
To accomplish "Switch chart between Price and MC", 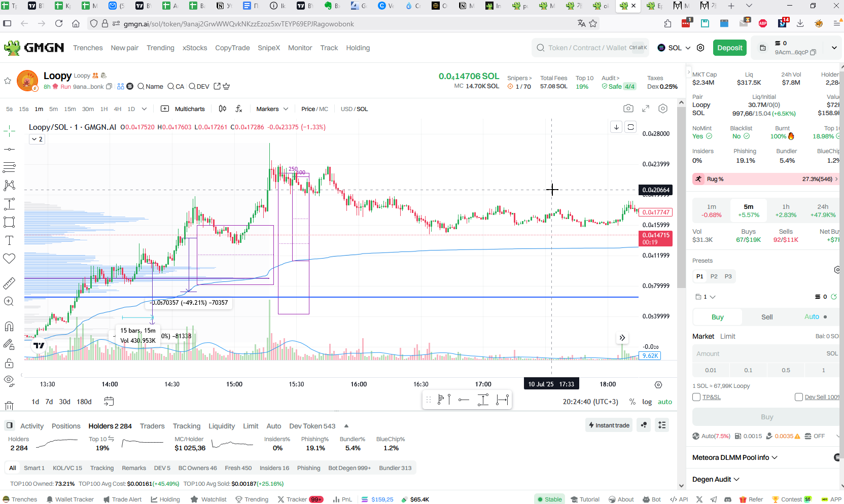I will click(x=314, y=109).
